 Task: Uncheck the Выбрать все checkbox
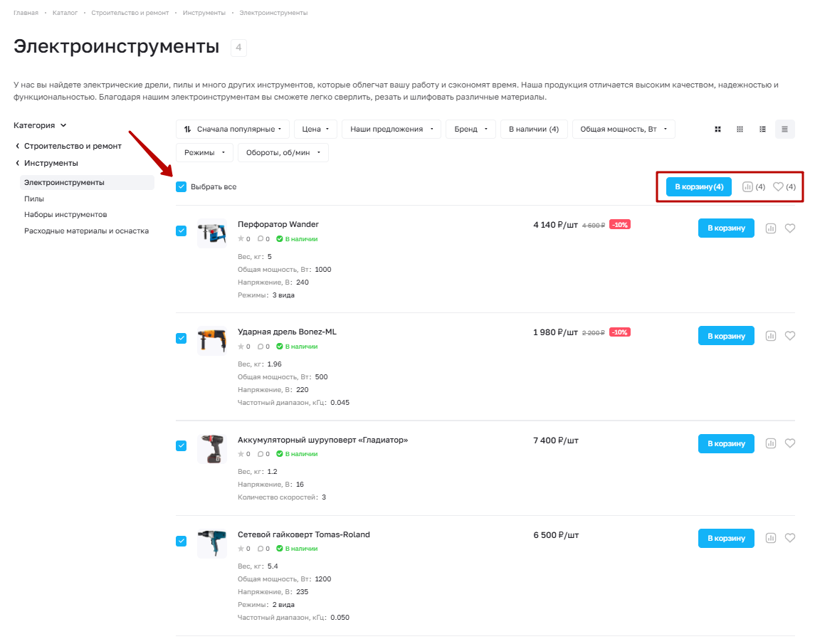[181, 186]
